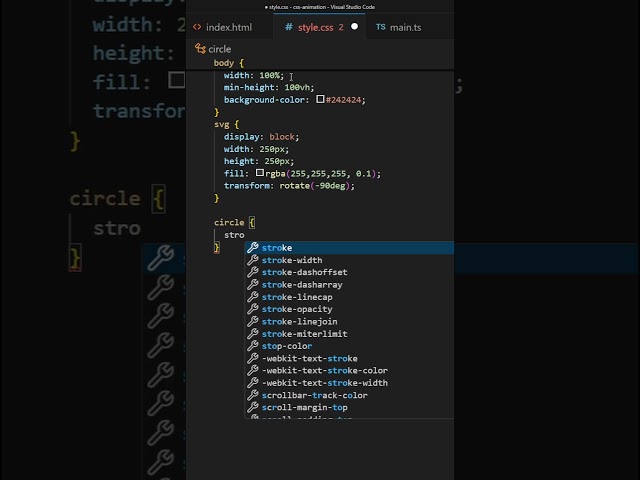
Task: Choose the -webkit-text-stroke-color suggestion
Action: 349,370
